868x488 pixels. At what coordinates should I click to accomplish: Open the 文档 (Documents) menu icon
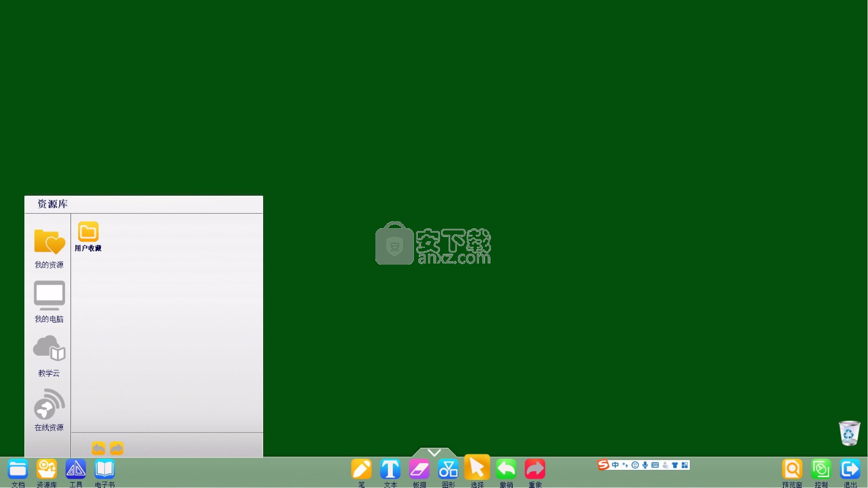coord(18,470)
